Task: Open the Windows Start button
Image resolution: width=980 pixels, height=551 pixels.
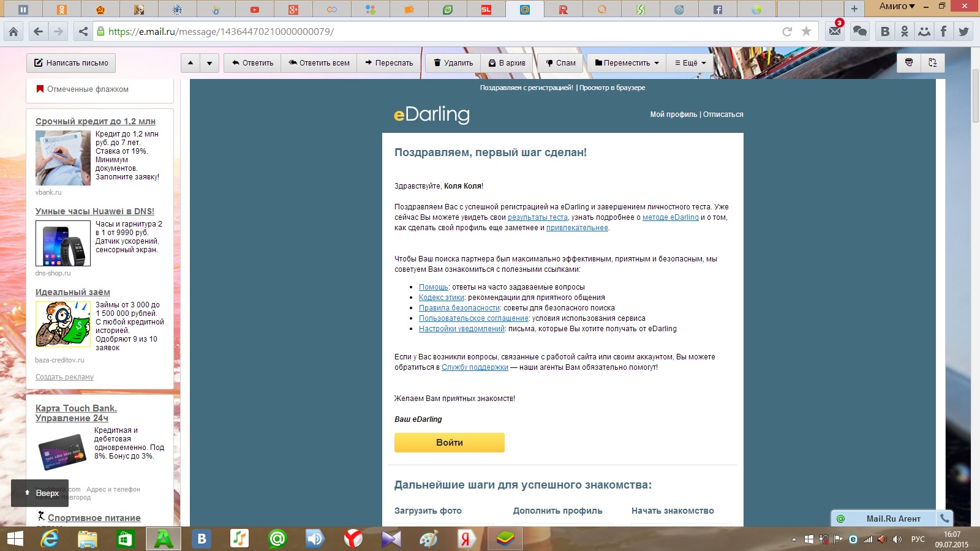Action: 15,539
